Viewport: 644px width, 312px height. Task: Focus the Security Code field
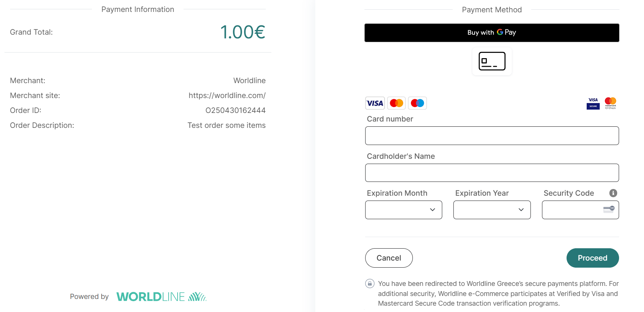pos(580,210)
